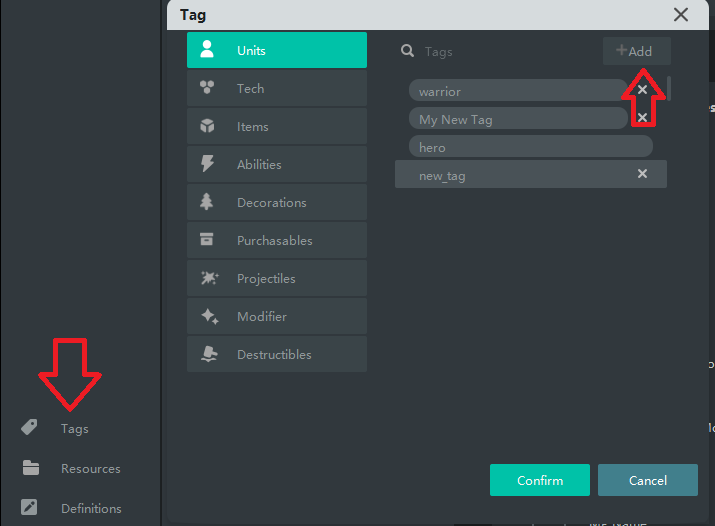Open Definitions in the left sidebar
This screenshot has height=526, width=715.
pos(91,508)
